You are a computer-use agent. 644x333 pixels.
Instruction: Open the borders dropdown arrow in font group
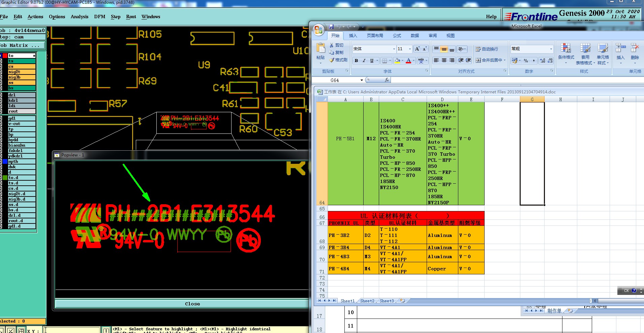pos(390,61)
